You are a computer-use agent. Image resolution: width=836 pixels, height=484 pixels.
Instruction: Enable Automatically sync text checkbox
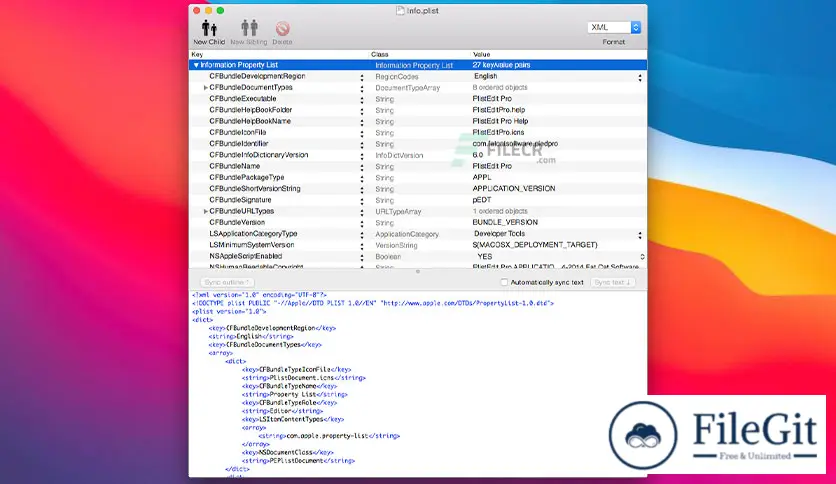504,283
